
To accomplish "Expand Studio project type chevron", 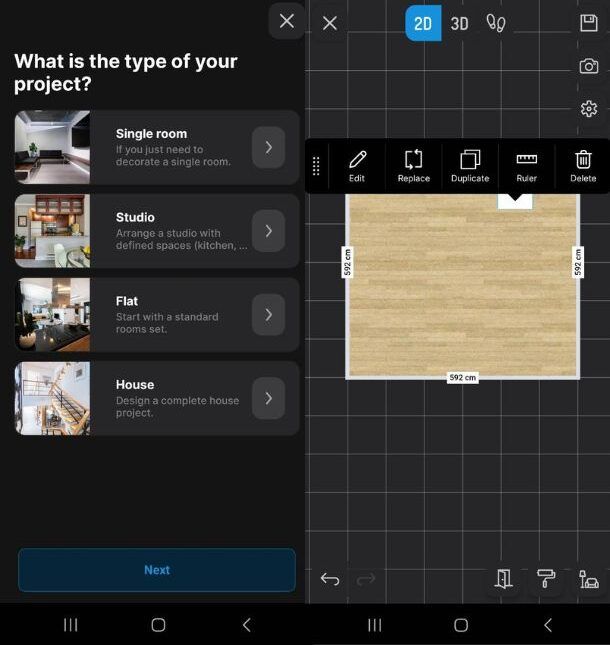I will coord(268,231).
